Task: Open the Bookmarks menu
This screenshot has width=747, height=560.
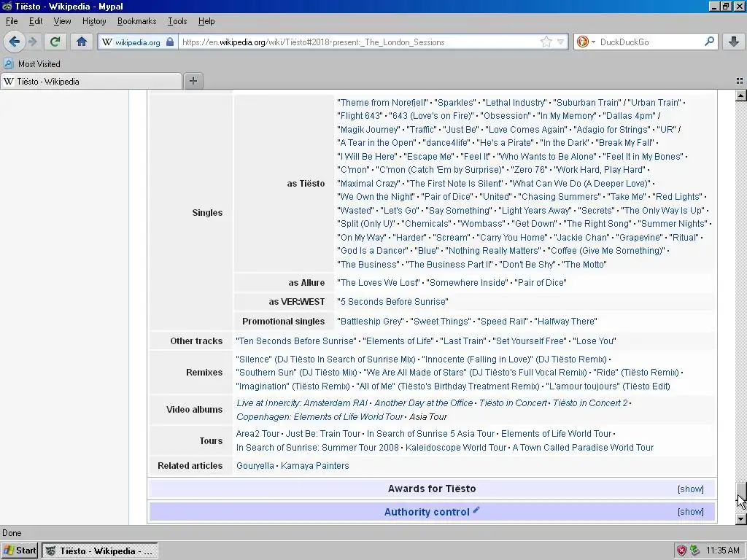Action: coord(136,21)
